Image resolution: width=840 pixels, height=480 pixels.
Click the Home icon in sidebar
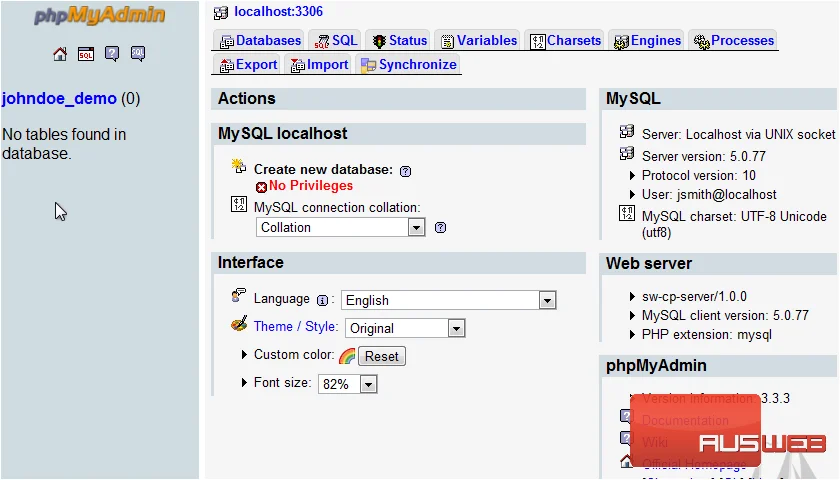[x=60, y=54]
